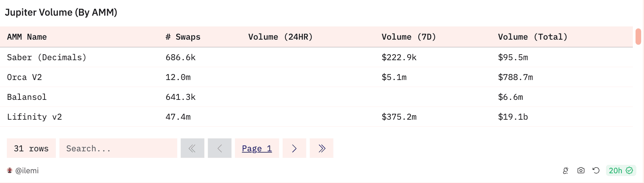Viewport: 644px width, 183px height.
Task: Refresh query results icon
Action: [x=596, y=170]
